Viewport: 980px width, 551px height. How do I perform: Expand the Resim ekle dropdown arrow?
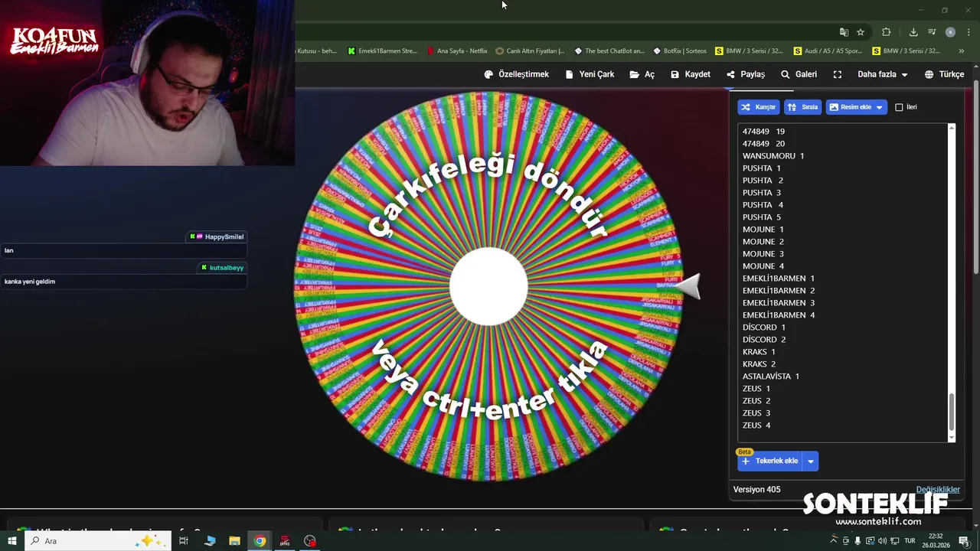879,107
